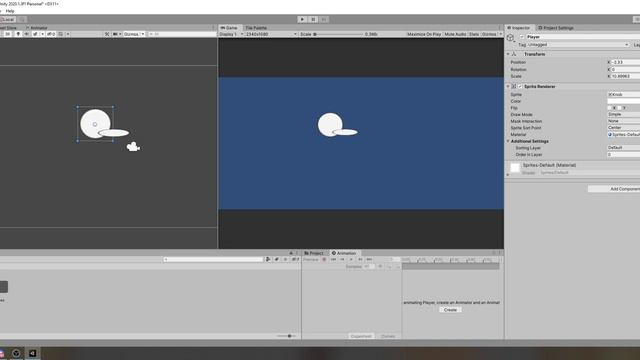Toggle Scene view effects icon
This screenshot has height=360, width=640.
click(35, 34)
